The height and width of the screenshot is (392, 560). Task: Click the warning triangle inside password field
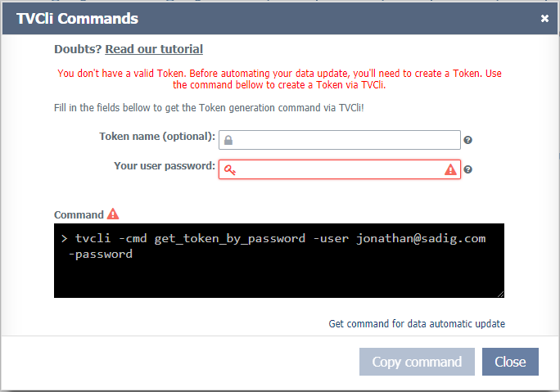coord(450,169)
